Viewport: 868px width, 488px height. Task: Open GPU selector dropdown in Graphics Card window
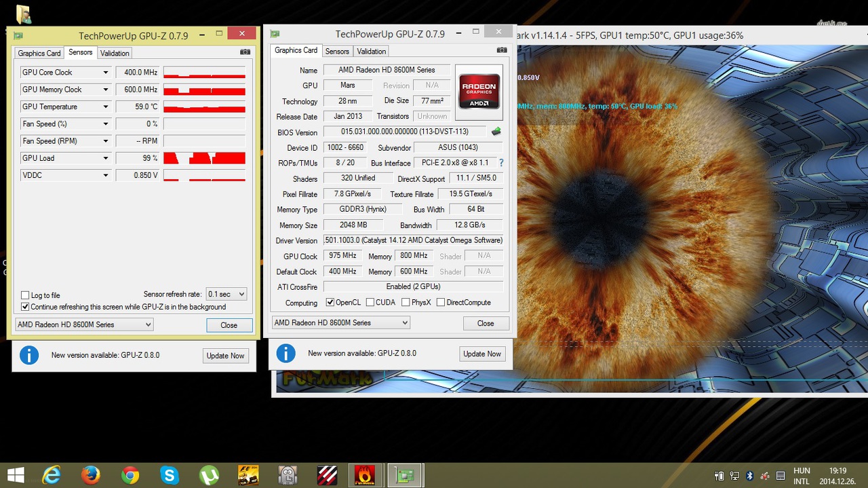coord(341,322)
